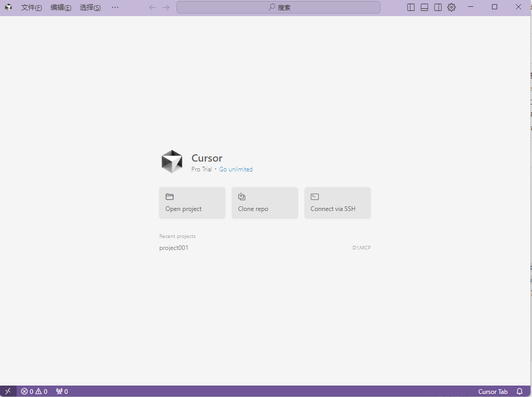Click the Connect via SSH button
This screenshot has height=397, width=532.
[338, 203]
